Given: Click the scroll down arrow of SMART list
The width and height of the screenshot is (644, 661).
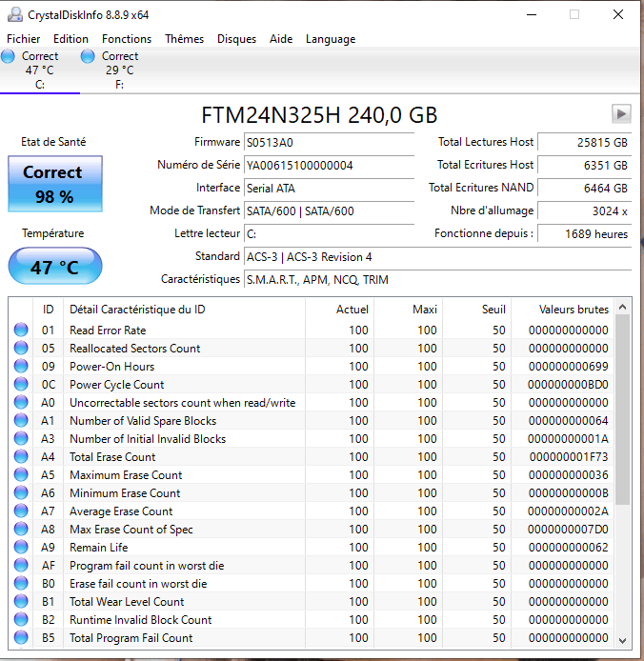Looking at the screenshot, I should coord(622,640).
